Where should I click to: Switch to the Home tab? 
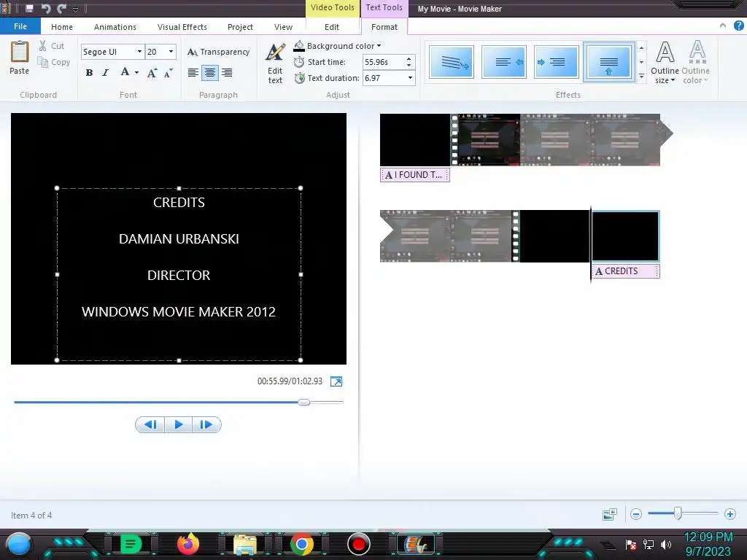(62, 27)
